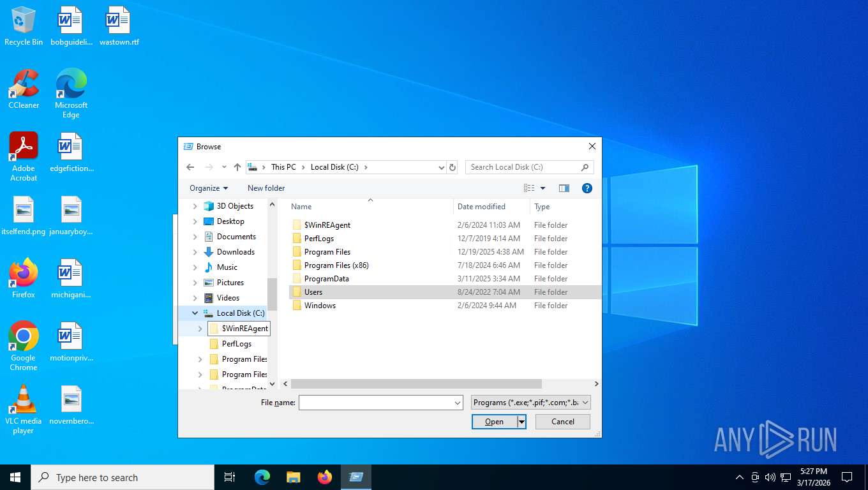The width and height of the screenshot is (868, 490).
Task: Launch Google Chrome desktop shortcut
Action: (x=24, y=346)
